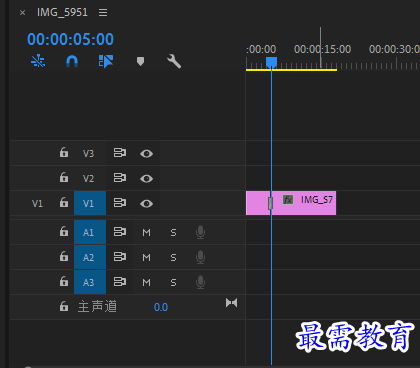Viewport: 420px width, 368px height.
Task: Click the master track output icon
Action: [x=231, y=303]
